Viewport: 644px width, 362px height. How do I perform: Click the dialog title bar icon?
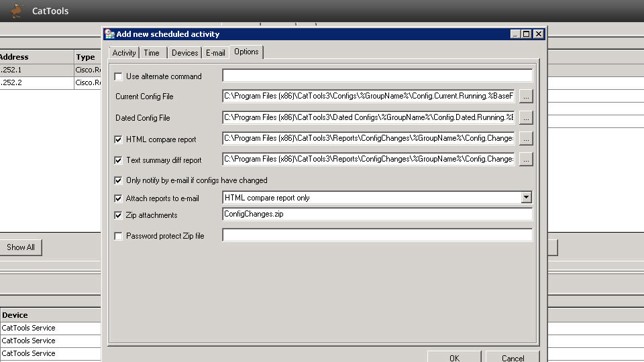pyautogui.click(x=110, y=34)
